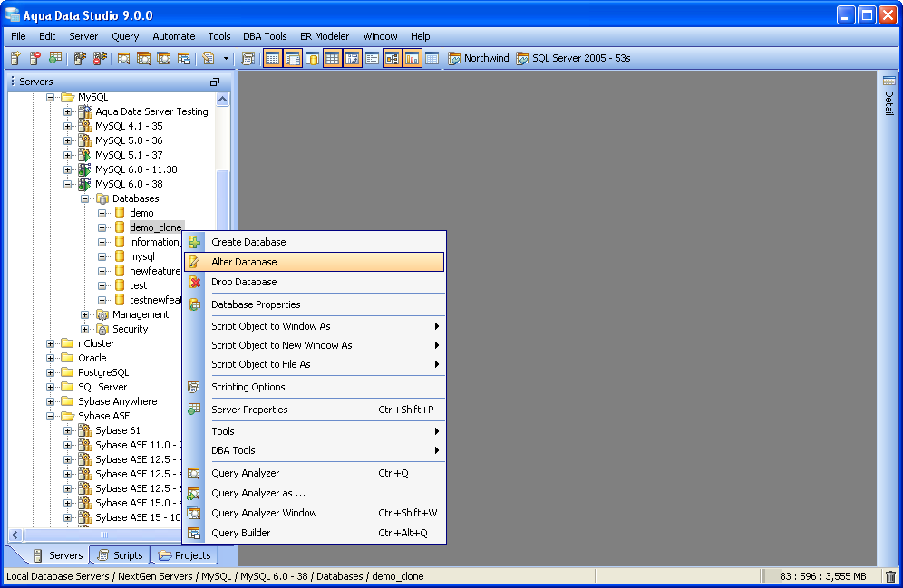The image size is (903, 588).
Task: Select Create Database in context menu
Action: tap(315, 242)
